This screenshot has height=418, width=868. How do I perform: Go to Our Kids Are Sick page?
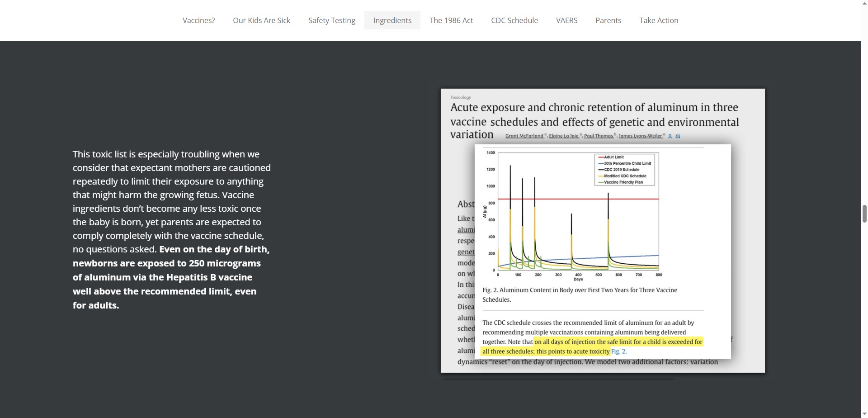coord(261,20)
